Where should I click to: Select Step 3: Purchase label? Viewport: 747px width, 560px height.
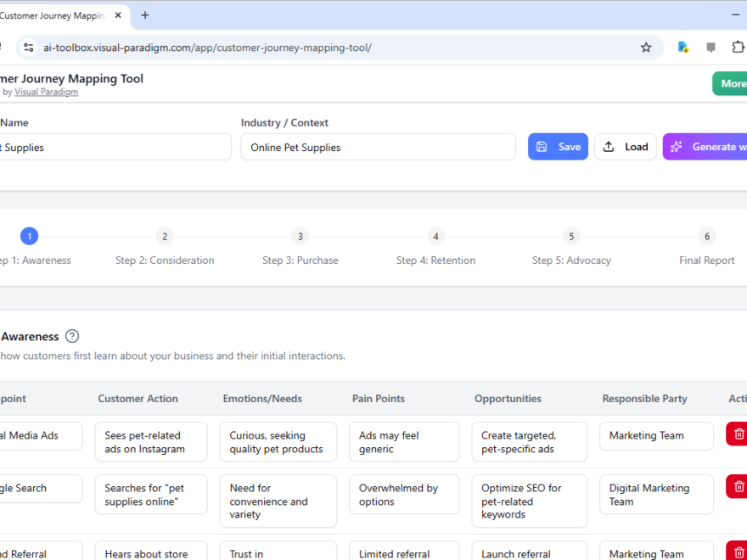pyautogui.click(x=300, y=260)
